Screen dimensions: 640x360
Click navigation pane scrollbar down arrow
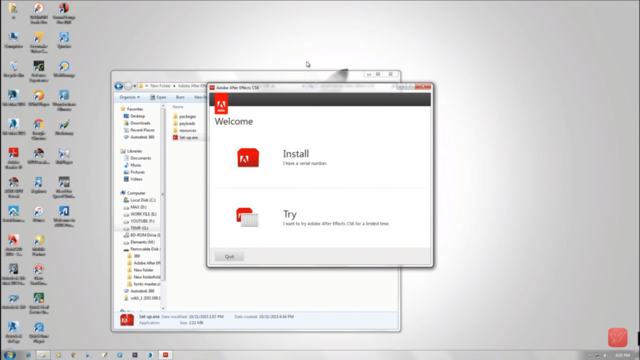coord(163,308)
